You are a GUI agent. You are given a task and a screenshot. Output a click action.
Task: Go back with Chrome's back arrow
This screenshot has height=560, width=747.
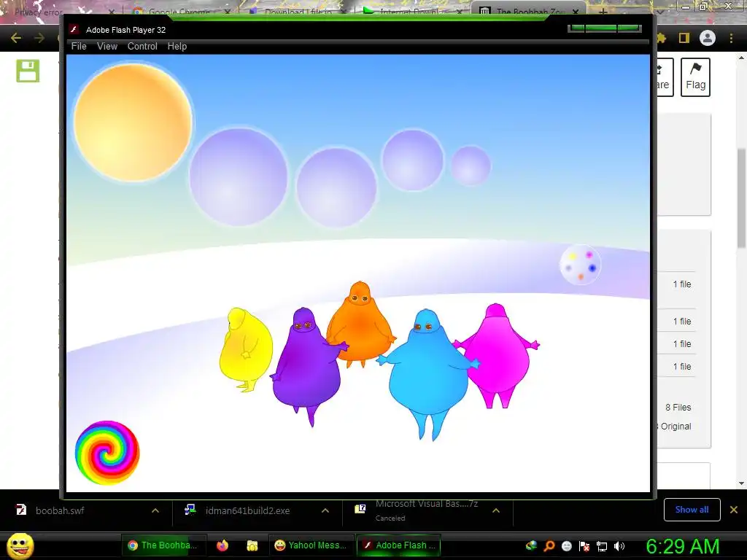coord(16,38)
